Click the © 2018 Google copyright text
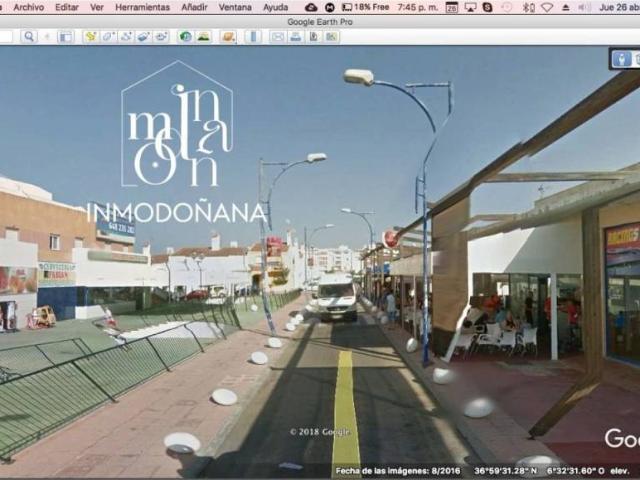 point(320,432)
